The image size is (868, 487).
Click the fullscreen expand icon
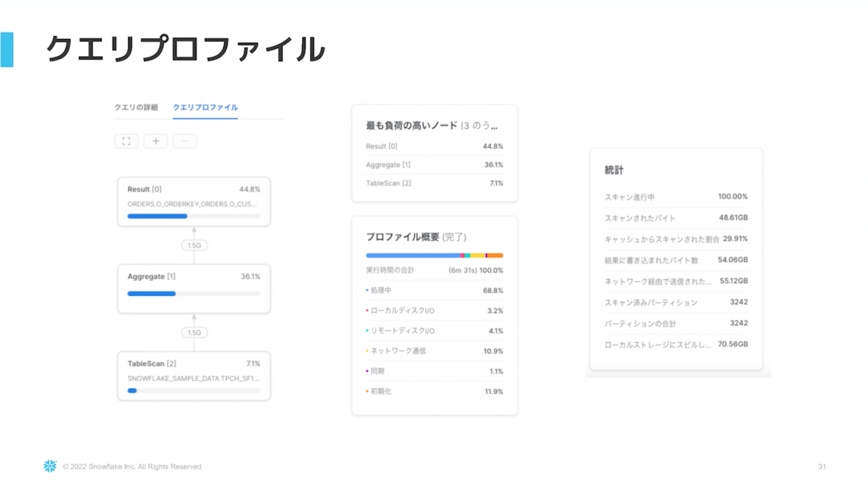[x=126, y=141]
